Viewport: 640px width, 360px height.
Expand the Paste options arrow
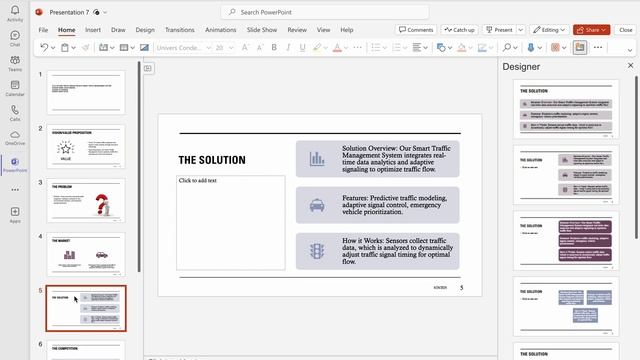click(x=73, y=48)
